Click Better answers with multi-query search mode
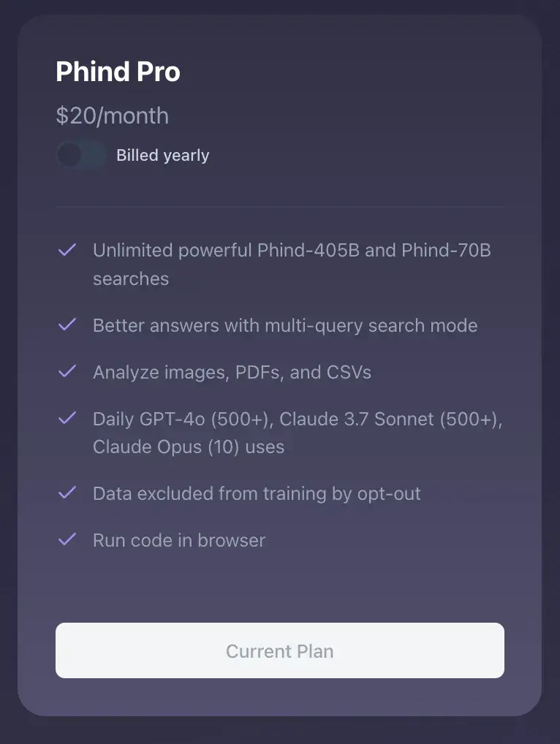The image size is (560, 744). point(285,325)
